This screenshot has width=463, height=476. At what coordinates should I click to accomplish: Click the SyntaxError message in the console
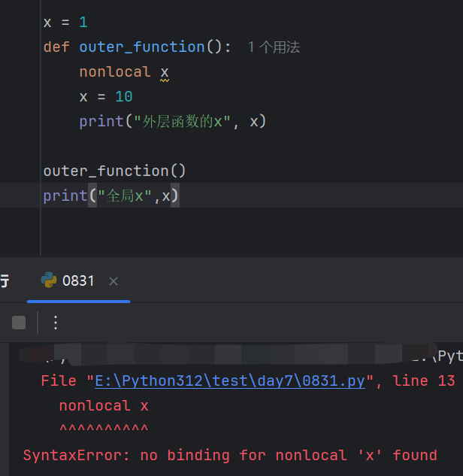coord(230,456)
